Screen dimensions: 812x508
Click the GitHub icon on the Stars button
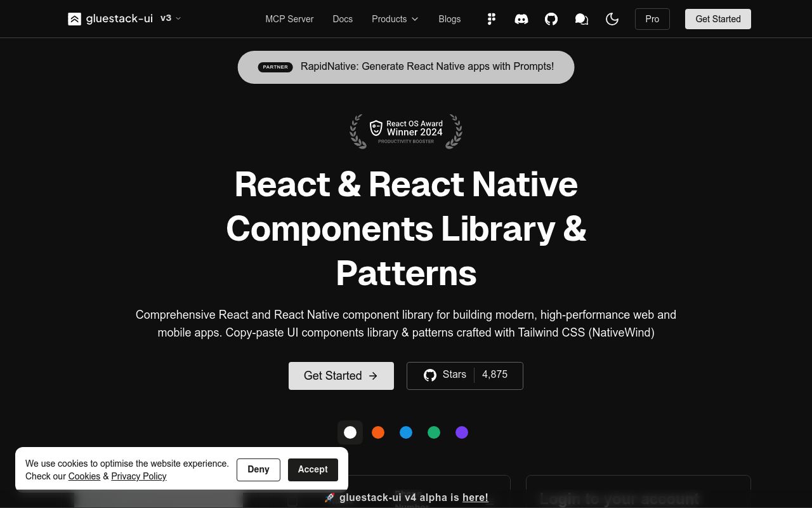(429, 375)
